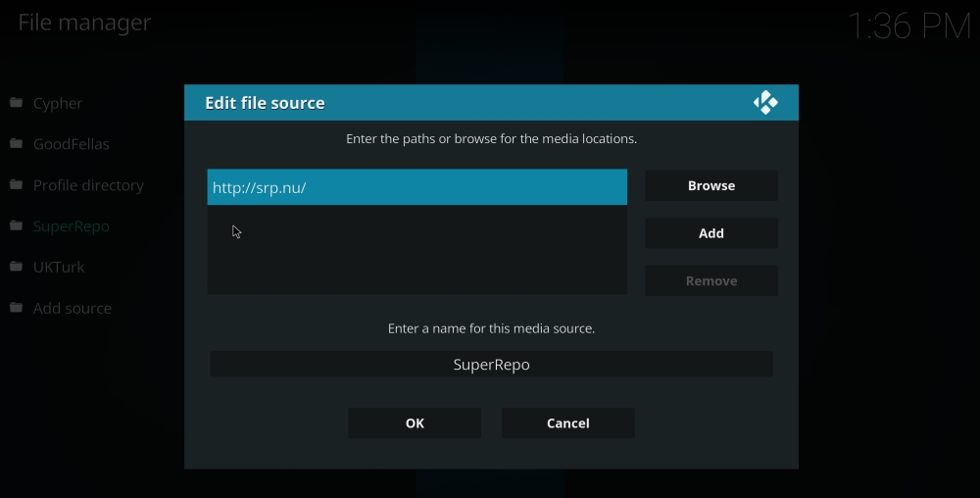
Task: Open Profile directory list entry
Action: click(88, 185)
